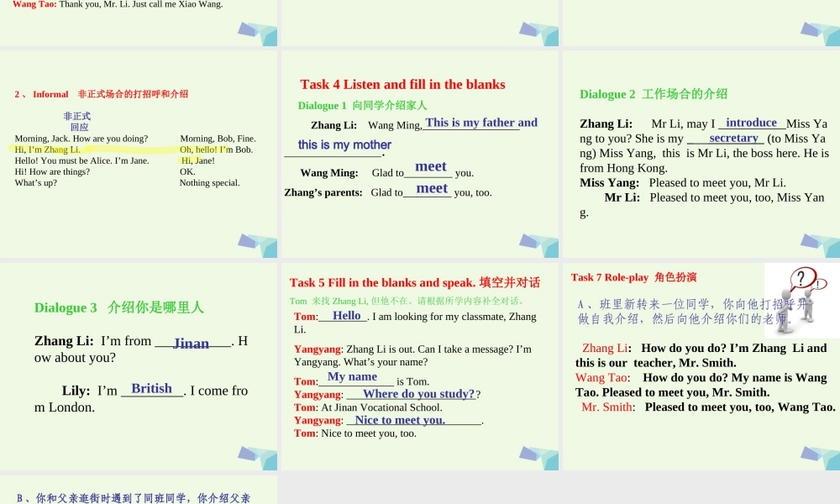Click the blue label "非正式"

(x=76, y=116)
